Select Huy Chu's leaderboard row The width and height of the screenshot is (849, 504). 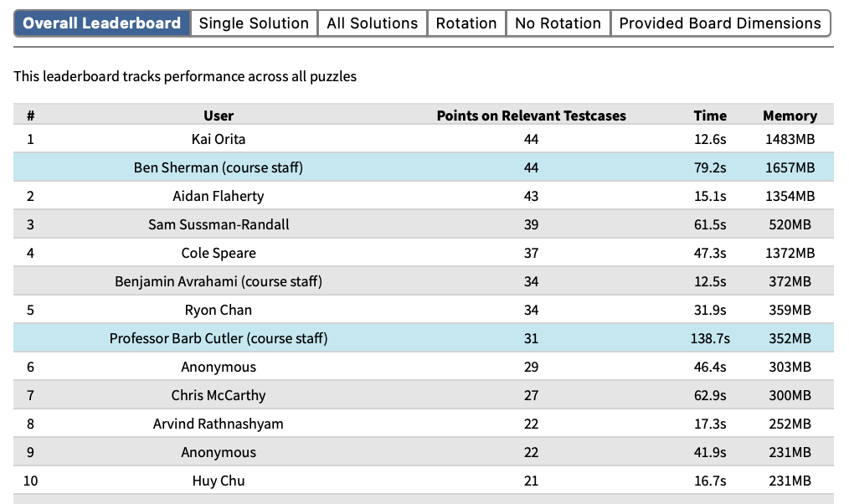(219, 481)
